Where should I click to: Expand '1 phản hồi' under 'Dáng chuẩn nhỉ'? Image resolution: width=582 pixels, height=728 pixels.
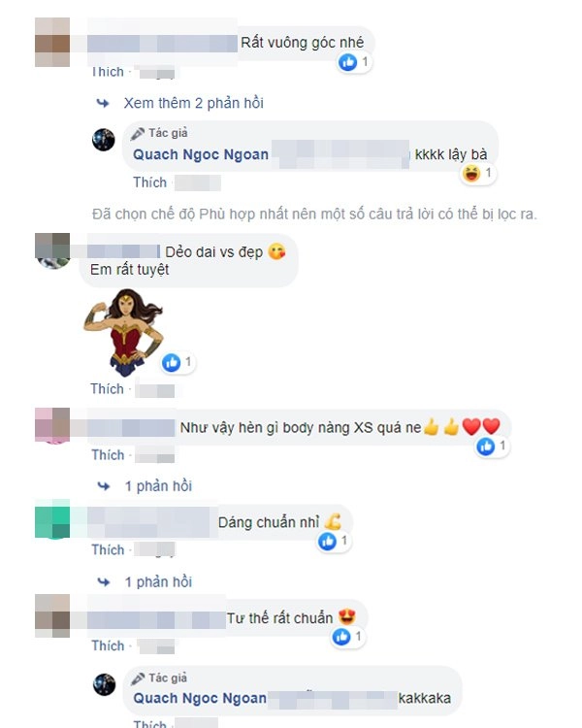click(x=158, y=581)
